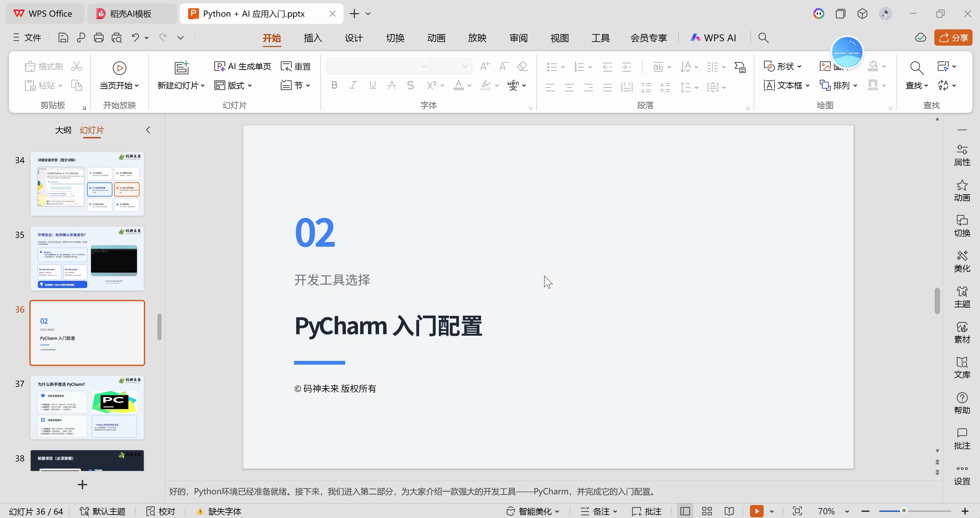The width and height of the screenshot is (980, 518).
Task: Start slideshow from current page icon
Action: (120, 68)
